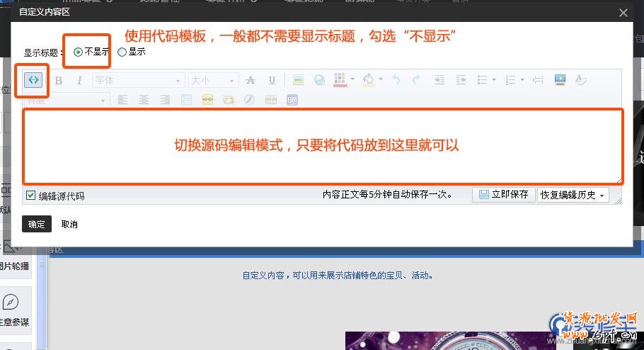Select the 显示 radio option

click(122, 52)
